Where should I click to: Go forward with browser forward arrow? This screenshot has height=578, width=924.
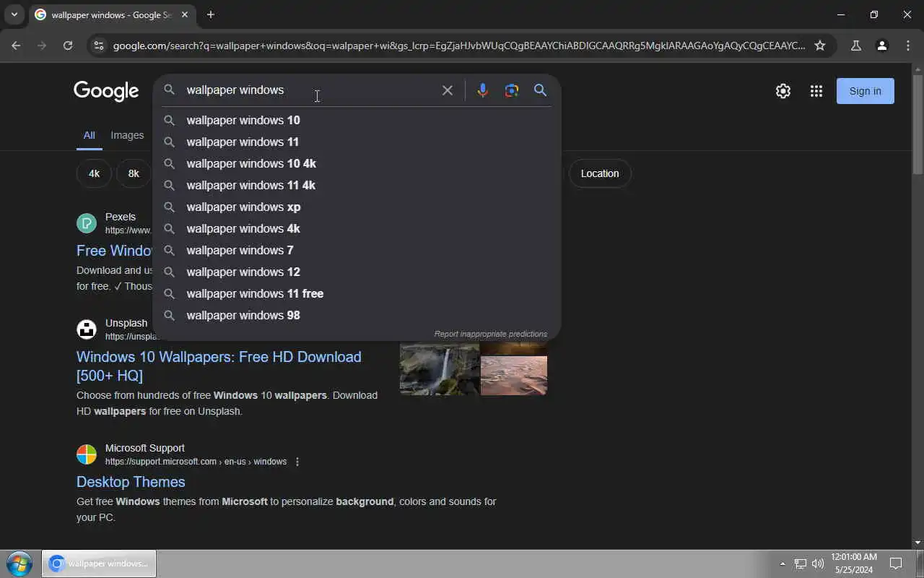click(x=42, y=46)
